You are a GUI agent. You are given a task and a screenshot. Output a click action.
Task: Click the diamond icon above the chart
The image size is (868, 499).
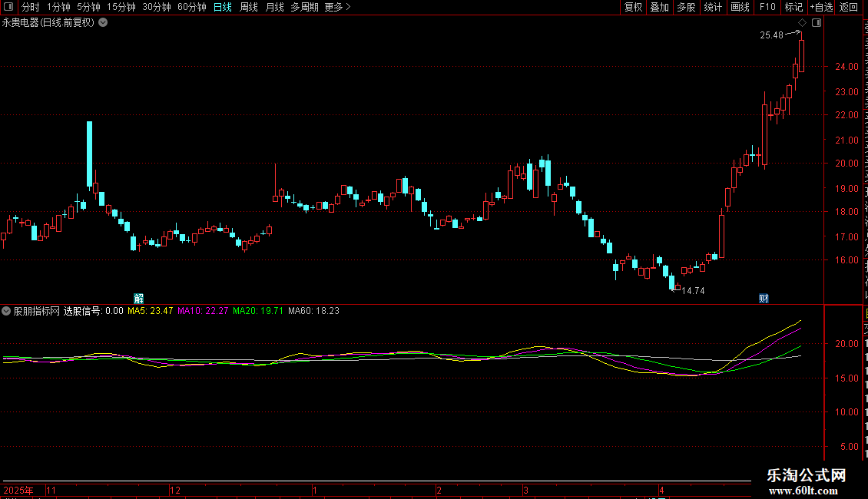802,23
